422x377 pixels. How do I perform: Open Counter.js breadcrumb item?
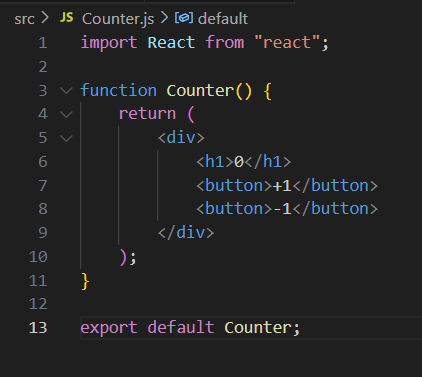pyautogui.click(x=118, y=19)
